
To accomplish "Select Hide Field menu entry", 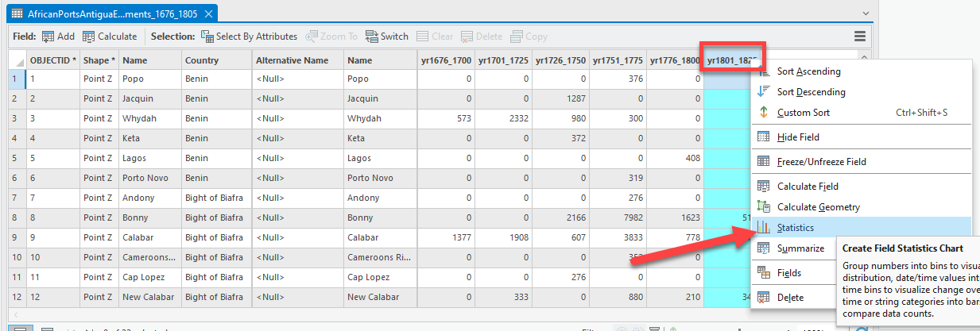I will pos(798,137).
